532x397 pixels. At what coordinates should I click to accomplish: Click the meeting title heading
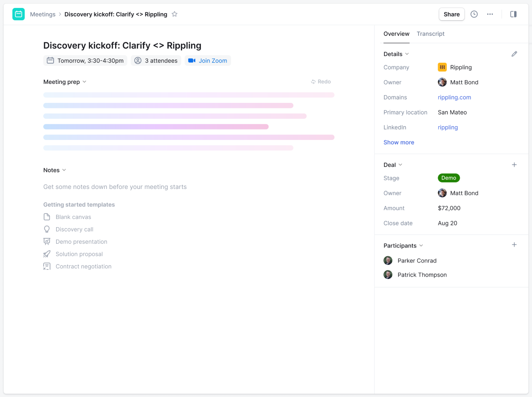[122, 45]
